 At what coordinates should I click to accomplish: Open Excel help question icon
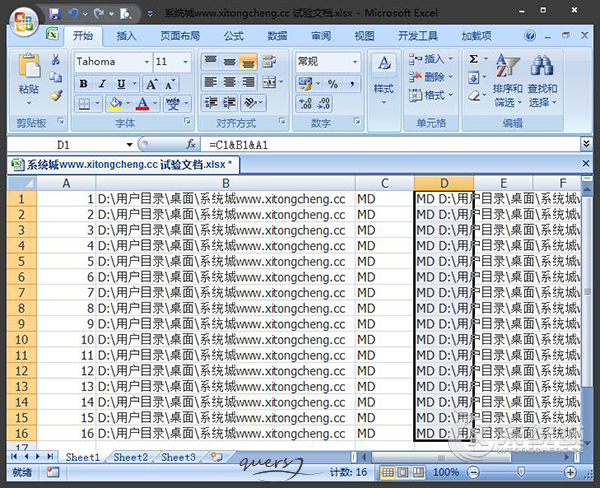point(530,36)
